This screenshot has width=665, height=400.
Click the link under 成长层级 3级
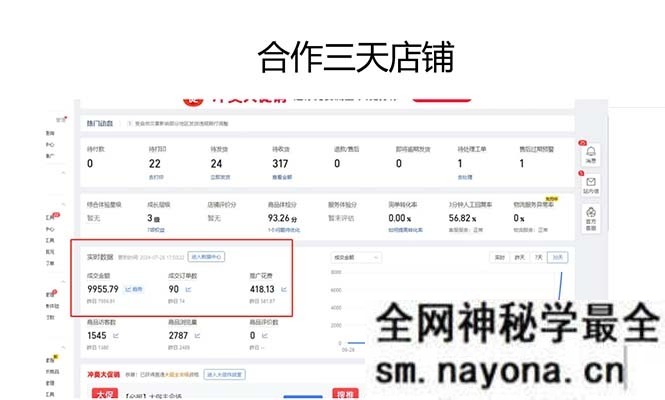coord(156,230)
